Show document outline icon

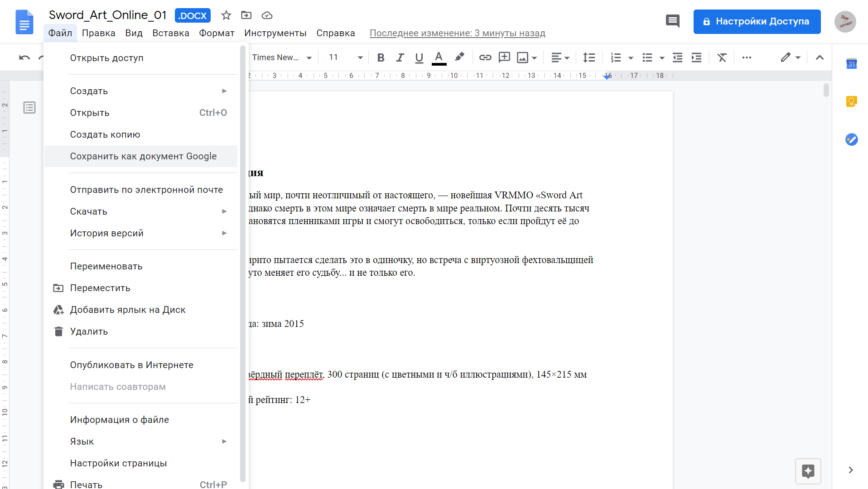click(x=29, y=108)
